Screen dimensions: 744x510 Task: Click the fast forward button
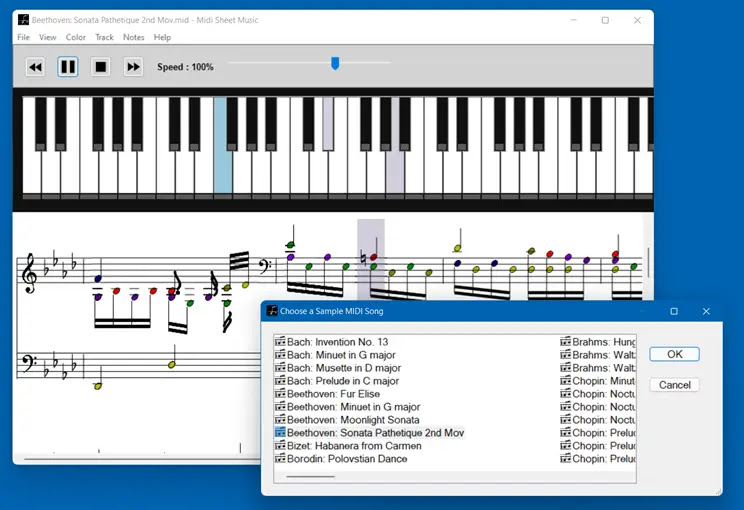pos(133,67)
